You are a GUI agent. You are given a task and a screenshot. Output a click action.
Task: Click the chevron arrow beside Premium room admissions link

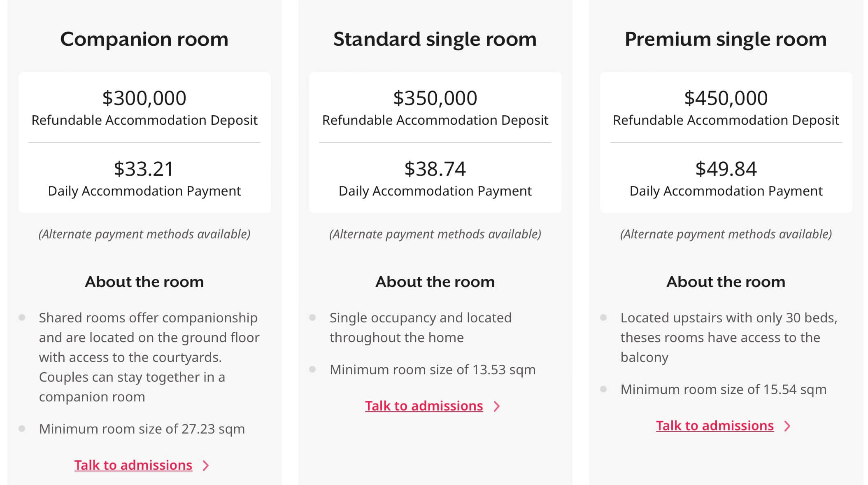coord(787,426)
